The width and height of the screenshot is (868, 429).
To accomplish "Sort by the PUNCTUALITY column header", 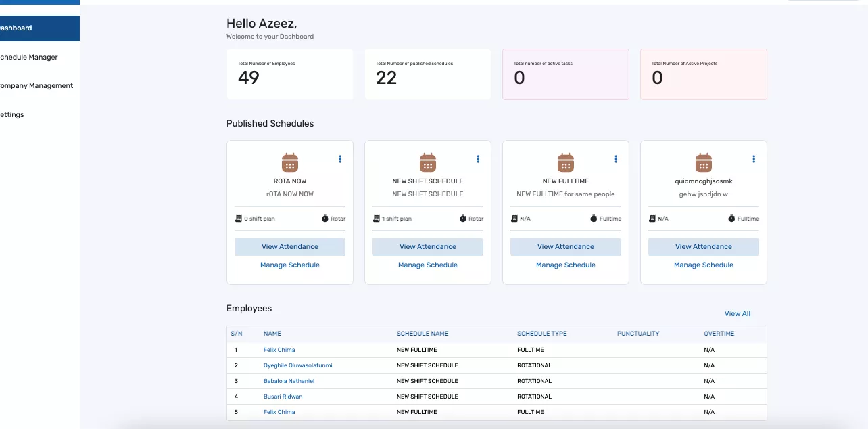I will click(637, 333).
